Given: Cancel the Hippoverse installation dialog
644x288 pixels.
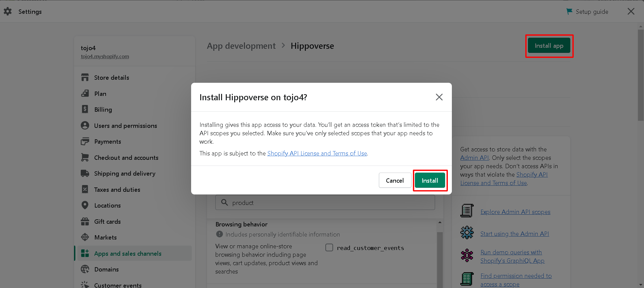Looking at the screenshot, I should point(395,180).
